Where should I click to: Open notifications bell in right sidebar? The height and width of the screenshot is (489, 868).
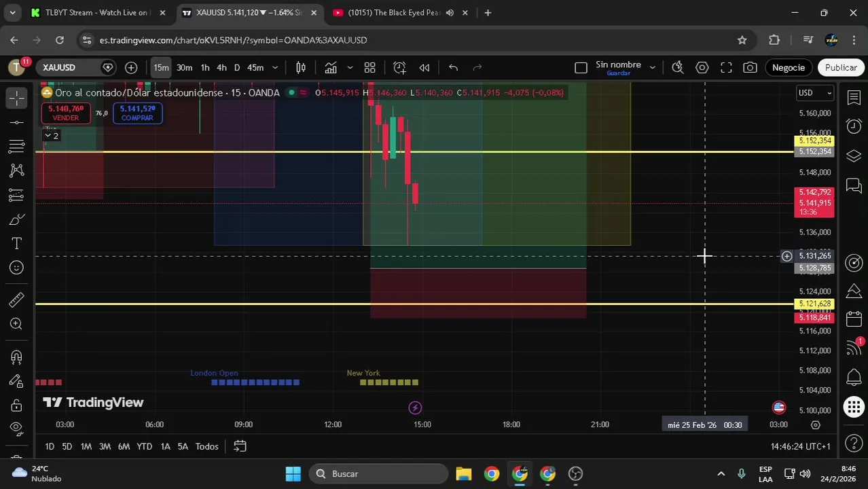coord(854,378)
